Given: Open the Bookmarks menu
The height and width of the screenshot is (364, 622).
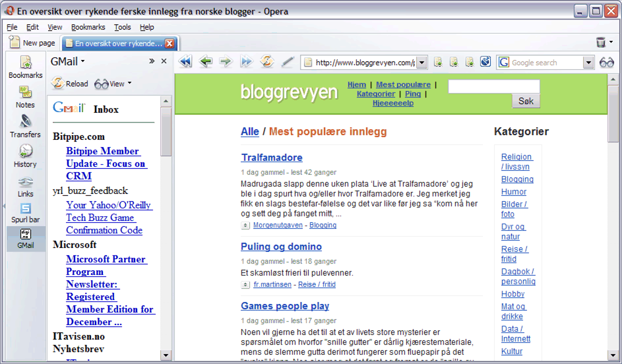Looking at the screenshot, I should (x=88, y=27).
